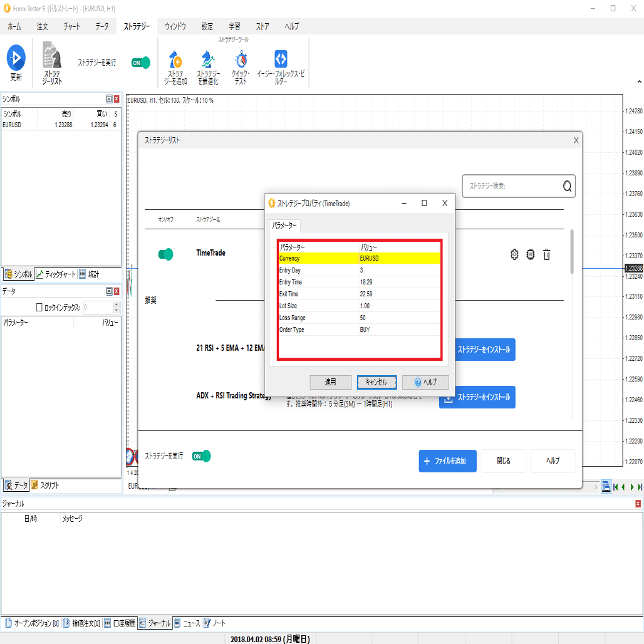Apply changes with the 適用 button

click(x=330, y=382)
